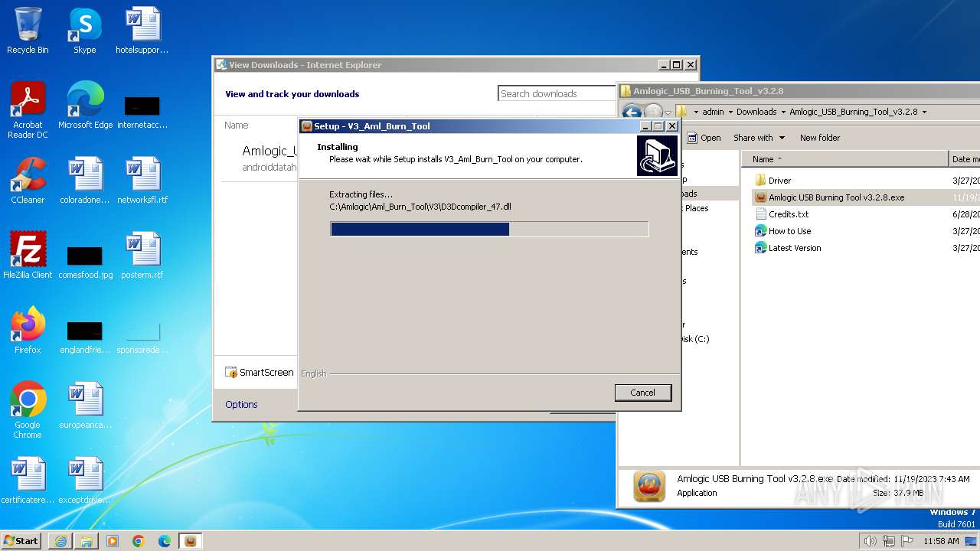Open the Share with dropdown menu
The width and height of the screenshot is (980, 551).
point(759,138)
